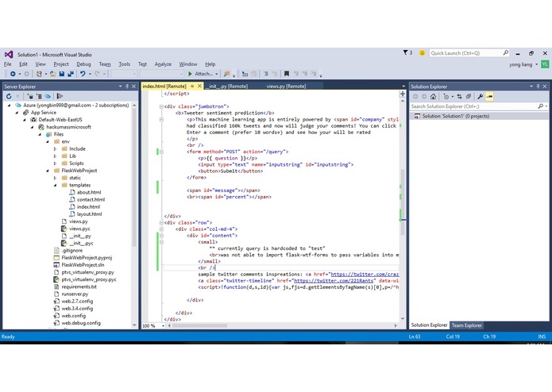
Task: Open the open-documents list dropdown arrow
Action: 403,86
